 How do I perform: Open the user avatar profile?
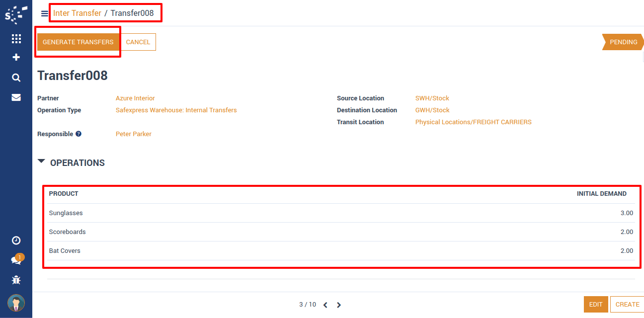point(16,303)
